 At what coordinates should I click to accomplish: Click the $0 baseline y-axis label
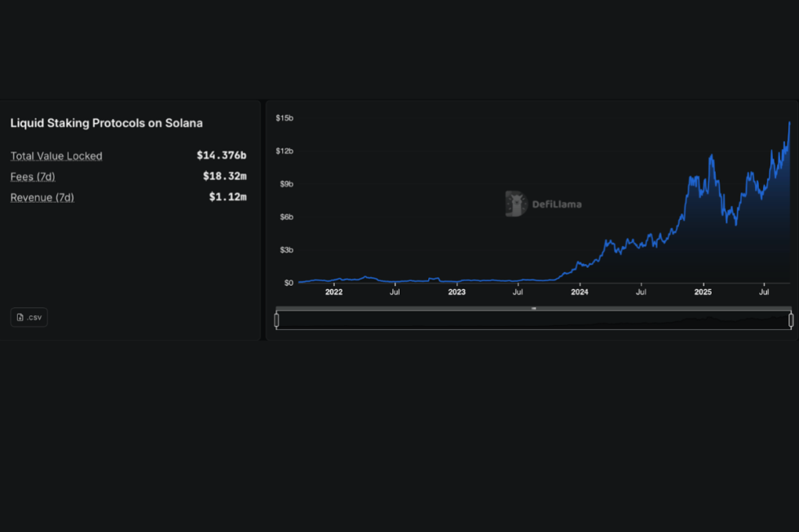coord(289,283)
